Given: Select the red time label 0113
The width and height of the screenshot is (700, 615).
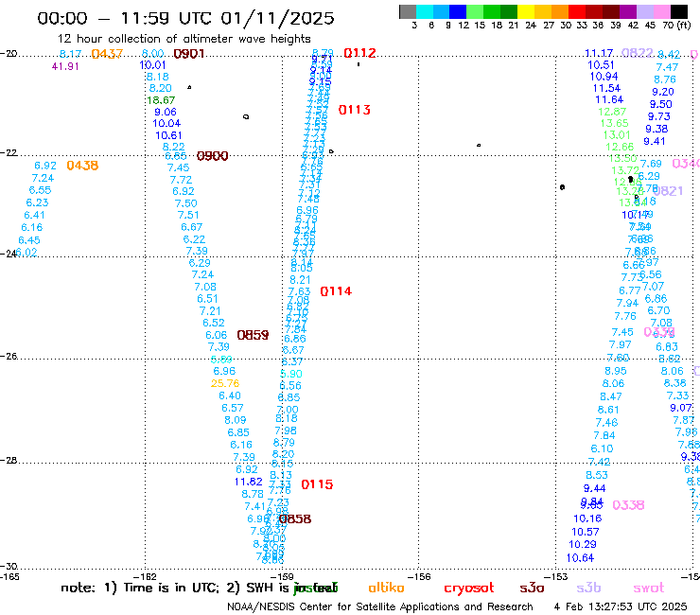Looking at the screenshot, I should [355, 110].
